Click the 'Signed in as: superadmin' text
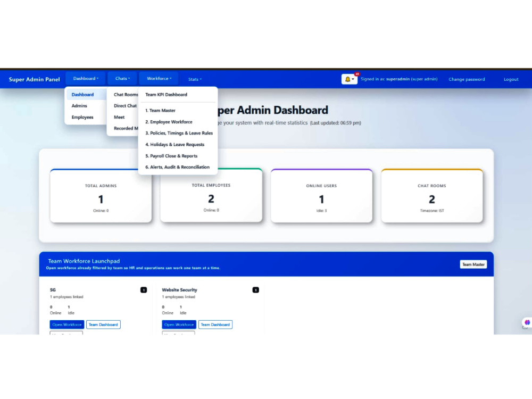Viewport: 532px width, 399px height. 399,79
